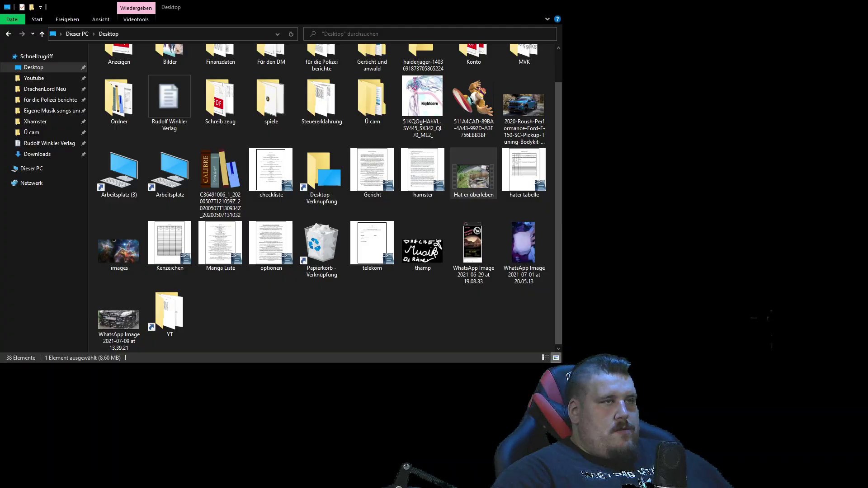Open Desktop - Verknüpfung shortcut
868x488 pixels.
pyautogui.click(x=321, y=171)
